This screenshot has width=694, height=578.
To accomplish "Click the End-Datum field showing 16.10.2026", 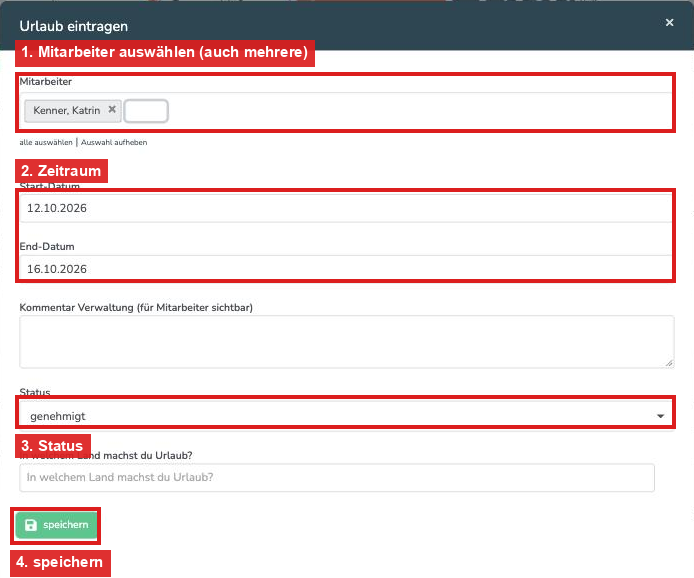I will (x=346, y=268).
